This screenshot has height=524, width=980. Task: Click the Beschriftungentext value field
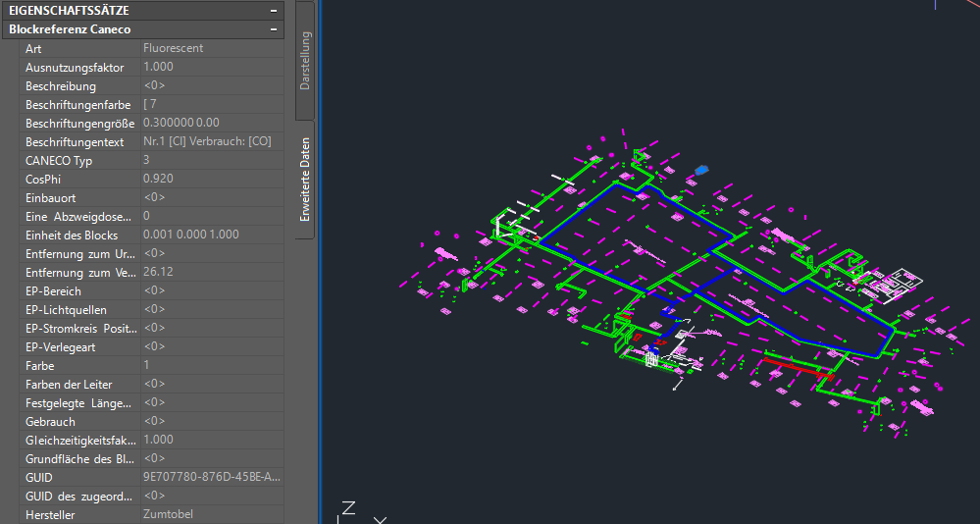click(x=206, y=141)
